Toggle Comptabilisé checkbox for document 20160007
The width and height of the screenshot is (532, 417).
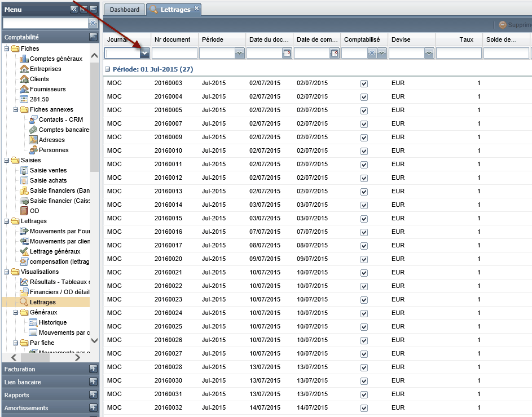pyautogui.click(x=364, y=124)
